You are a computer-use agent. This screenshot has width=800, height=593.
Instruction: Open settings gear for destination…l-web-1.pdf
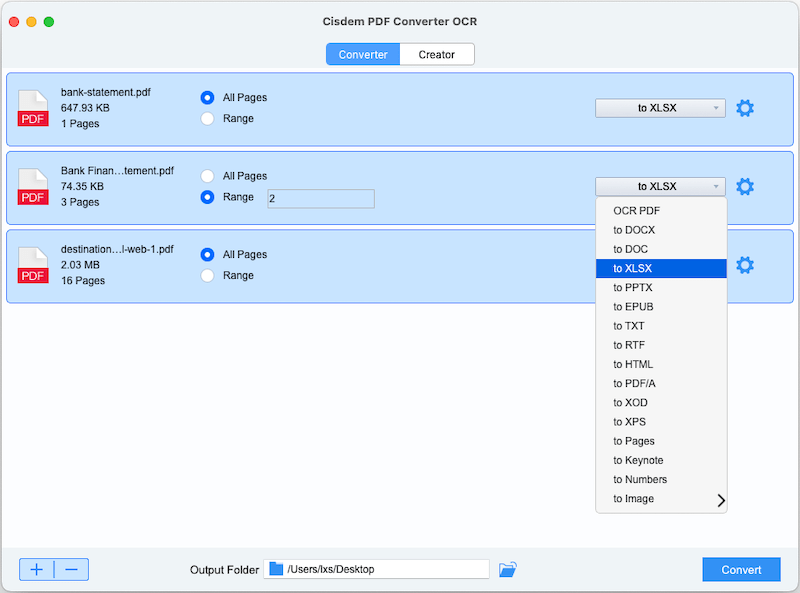[744, 265]
